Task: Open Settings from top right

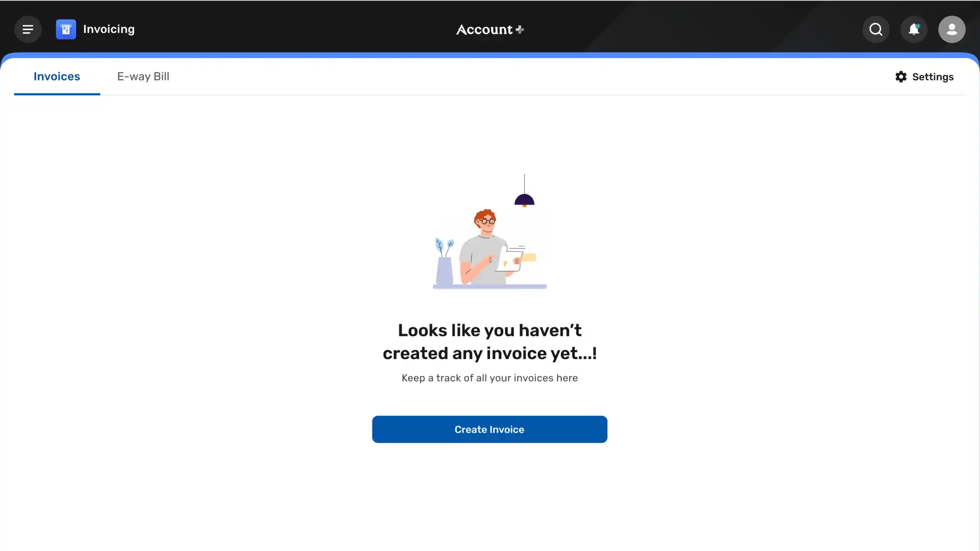Action: tap(924, 77)
